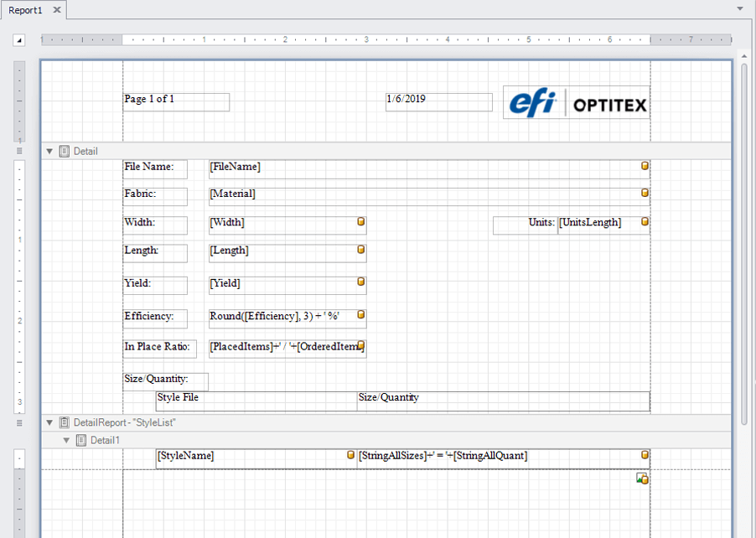Image resolution: width=756 pixels, height=538 pixels.
Task: Click the database icon on Material field
Action: click(645, 193)
